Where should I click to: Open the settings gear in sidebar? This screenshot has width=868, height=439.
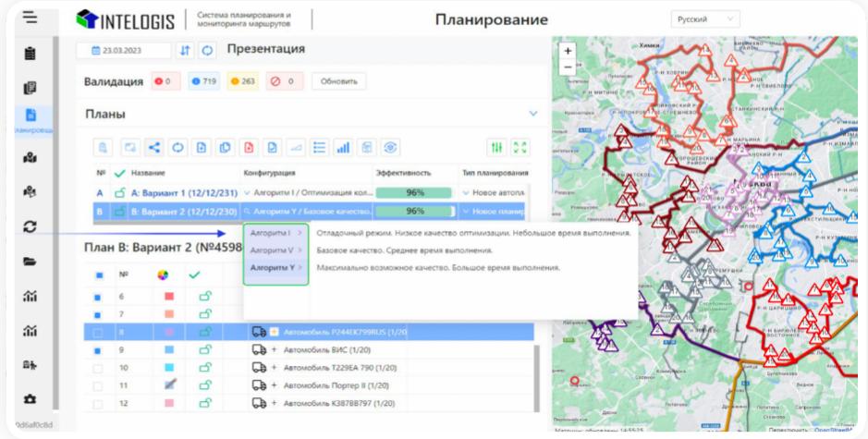click(30, 399)
